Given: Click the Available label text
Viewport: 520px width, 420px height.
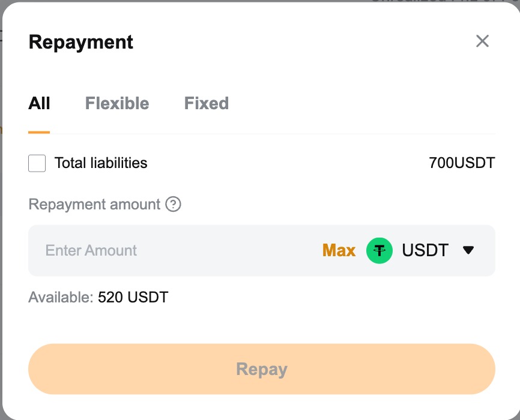Looking at the screenshot, I should (61, 297).
